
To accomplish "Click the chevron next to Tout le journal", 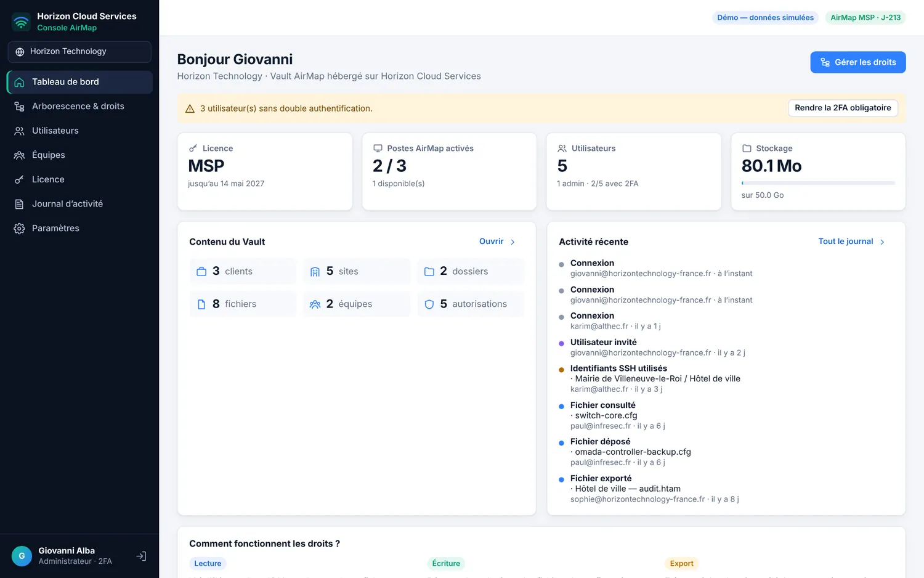I will [x=882, y=242].
